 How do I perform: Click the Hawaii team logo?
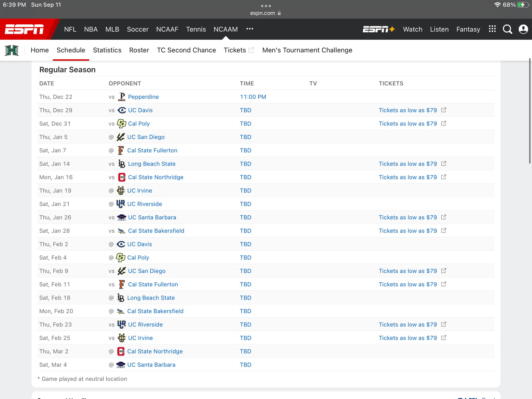coord(12,50)
